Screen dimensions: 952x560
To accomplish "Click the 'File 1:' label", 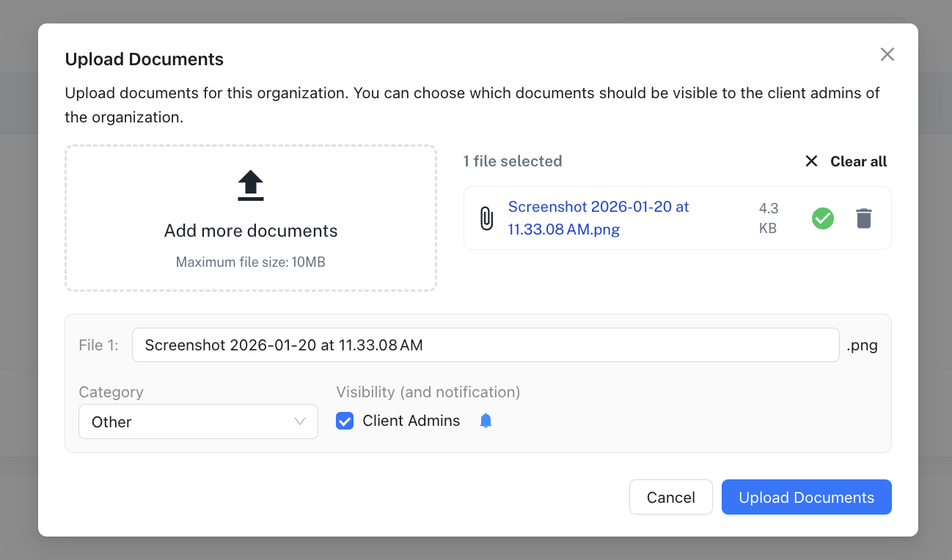I will 98,345.
